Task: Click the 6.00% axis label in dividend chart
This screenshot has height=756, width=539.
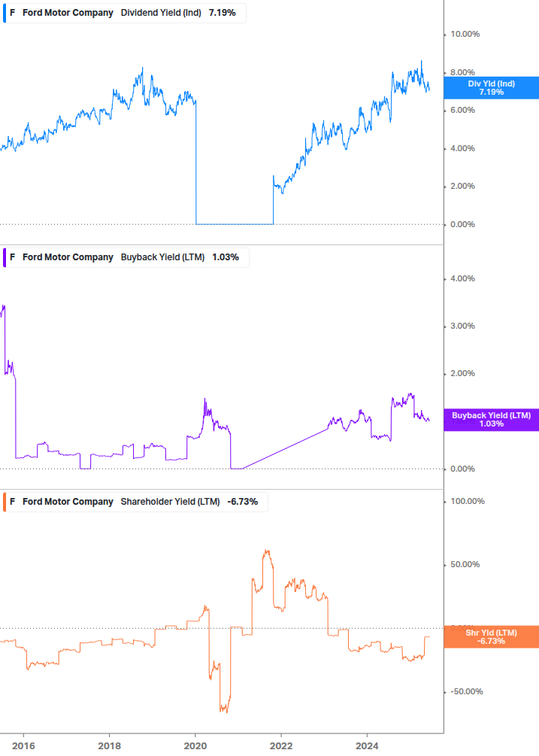Action: (x=462, y=111)
